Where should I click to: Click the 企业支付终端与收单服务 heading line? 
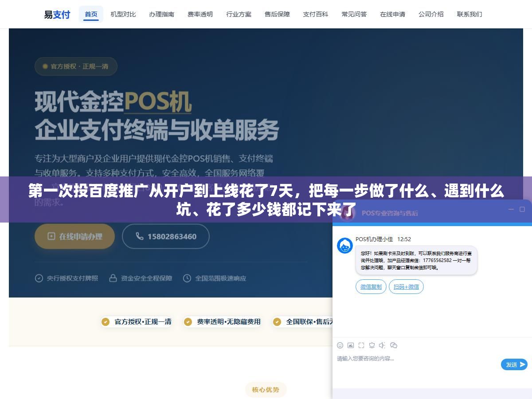[157, 130]
